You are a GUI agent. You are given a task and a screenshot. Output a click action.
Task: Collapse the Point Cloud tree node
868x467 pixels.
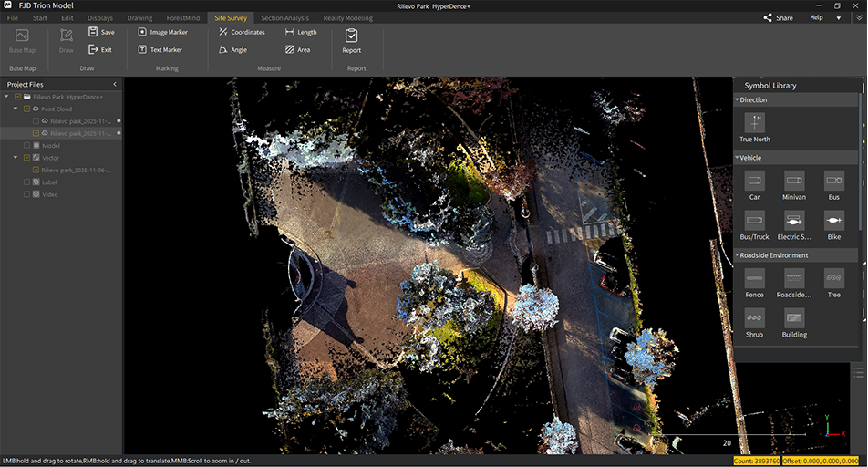[x=15, y=109]
